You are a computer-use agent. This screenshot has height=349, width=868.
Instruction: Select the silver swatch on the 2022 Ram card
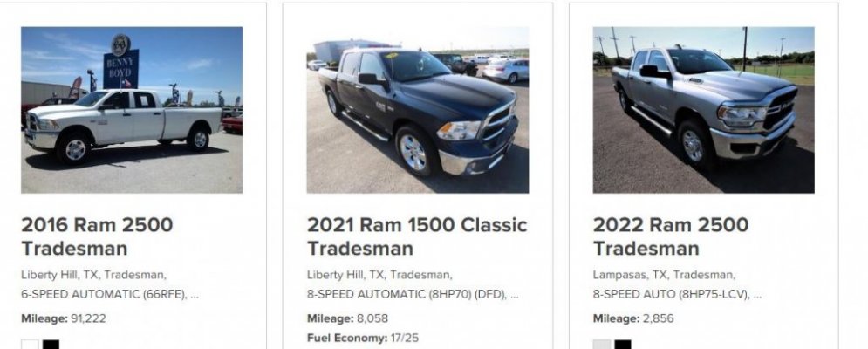coord(602,345)
